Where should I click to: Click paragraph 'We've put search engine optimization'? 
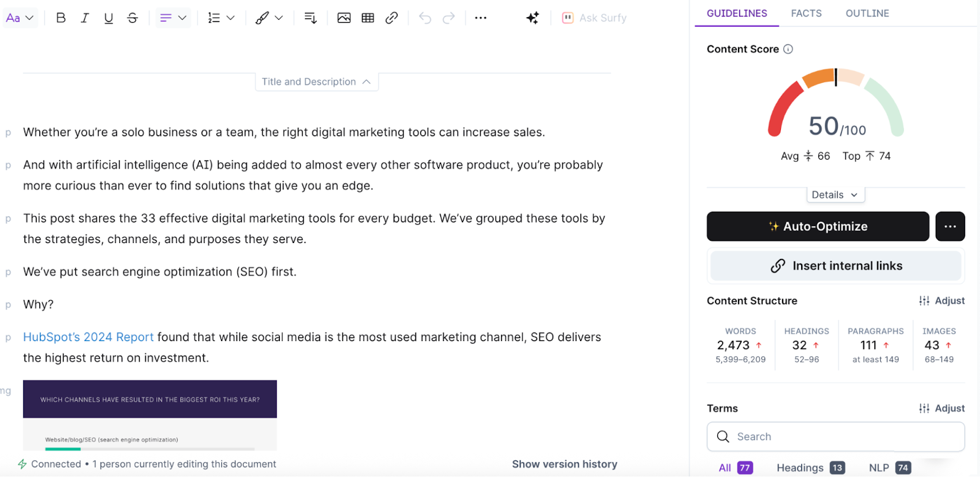pos(160,272)
